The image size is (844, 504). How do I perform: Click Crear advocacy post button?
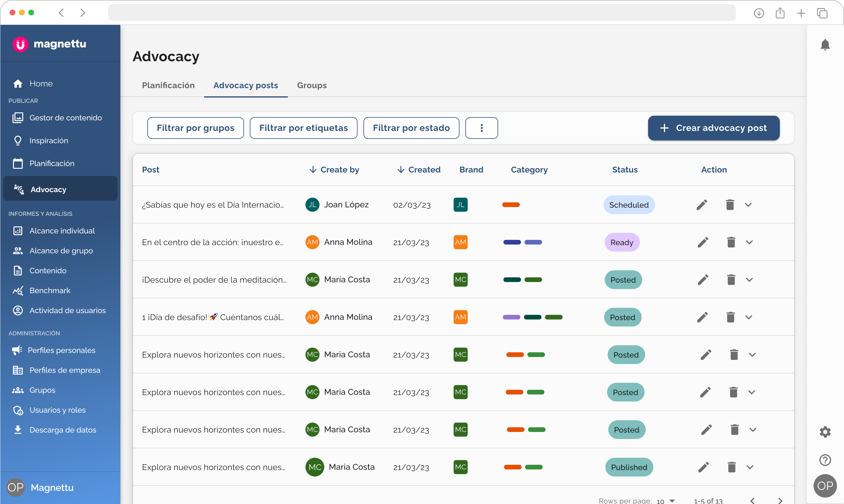click(714, 128)
